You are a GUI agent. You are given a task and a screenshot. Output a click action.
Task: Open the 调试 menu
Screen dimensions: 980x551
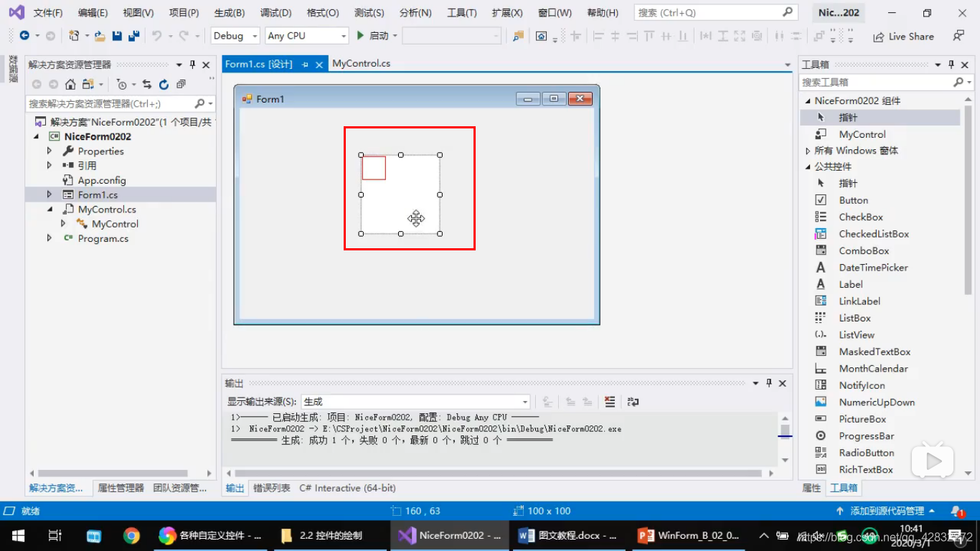(275, 12)
